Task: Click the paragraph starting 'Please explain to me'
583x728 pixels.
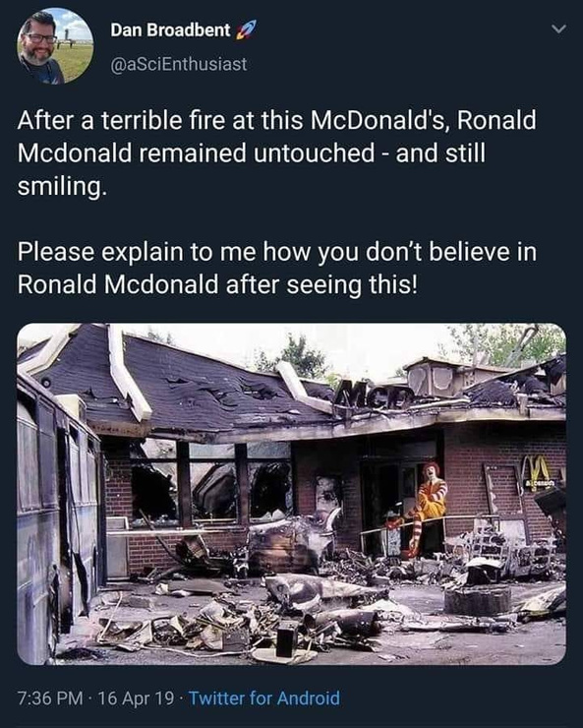Action: coord(277,268)
